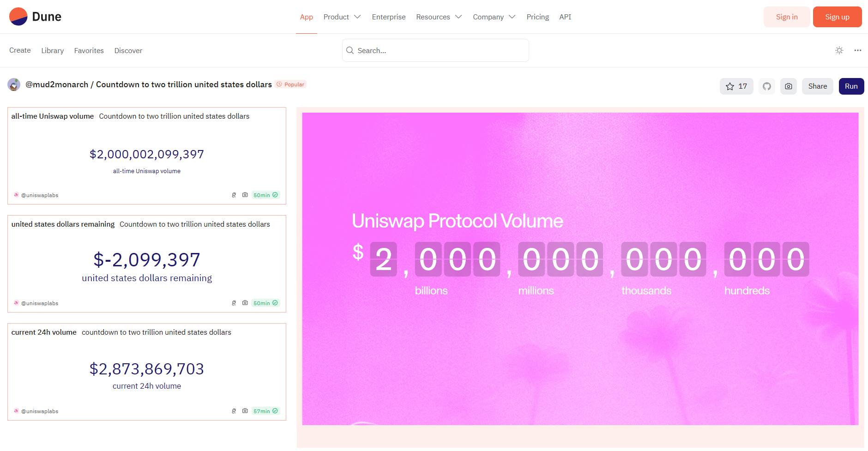Image resolution: width=868 pixels, height=451 pixels.
Task: Click uniswaplabs avatar in all-time volume card
Action: point(16,195)
